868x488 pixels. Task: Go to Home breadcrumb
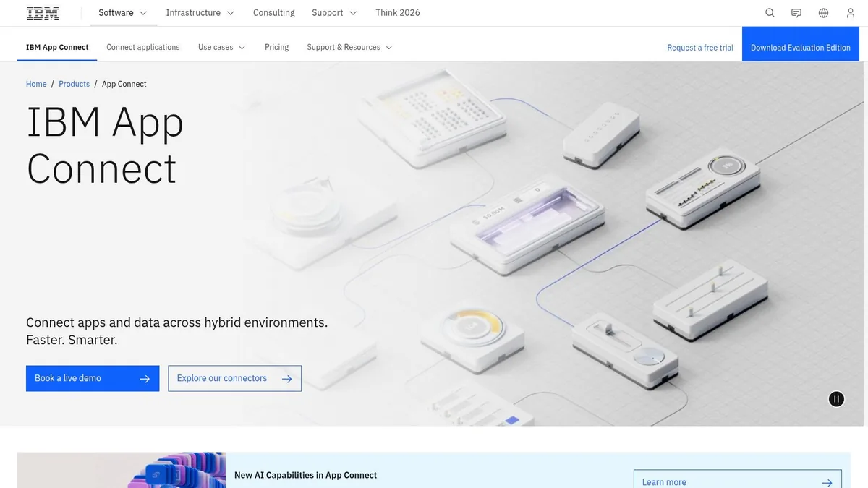[x=36, y=84]
